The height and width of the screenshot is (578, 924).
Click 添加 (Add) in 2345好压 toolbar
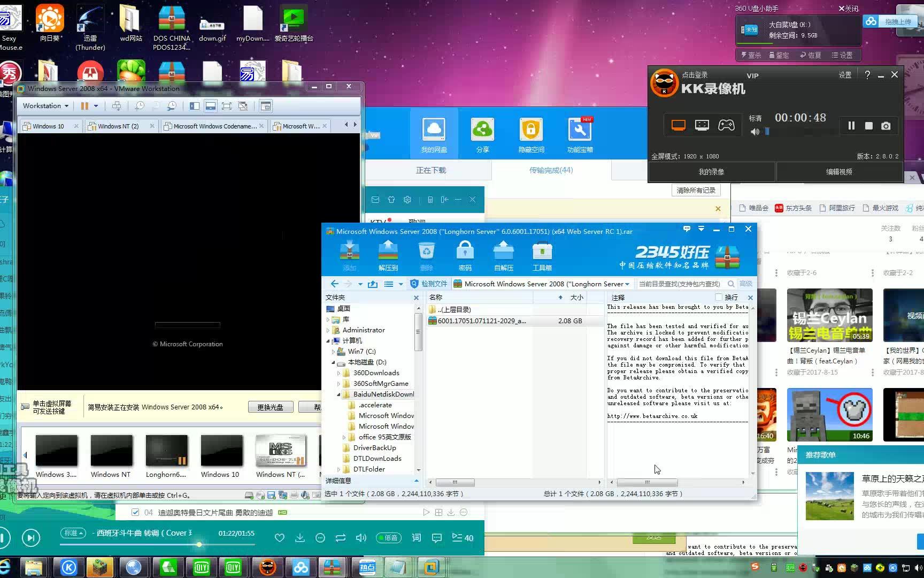(x=349, y=256)
